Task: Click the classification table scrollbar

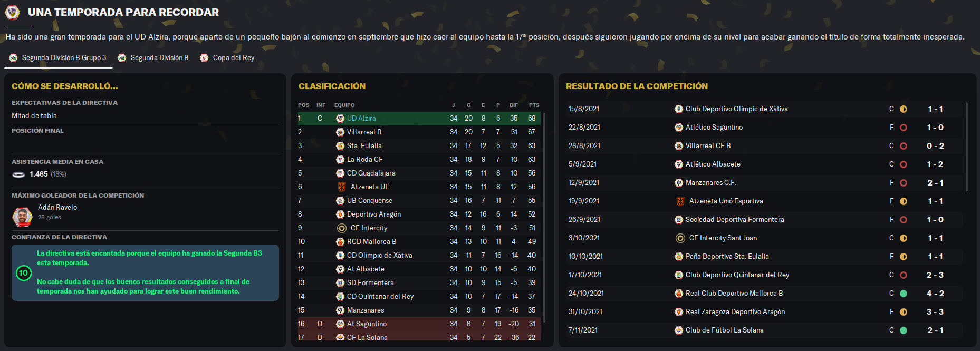Action: pos(544,217)
